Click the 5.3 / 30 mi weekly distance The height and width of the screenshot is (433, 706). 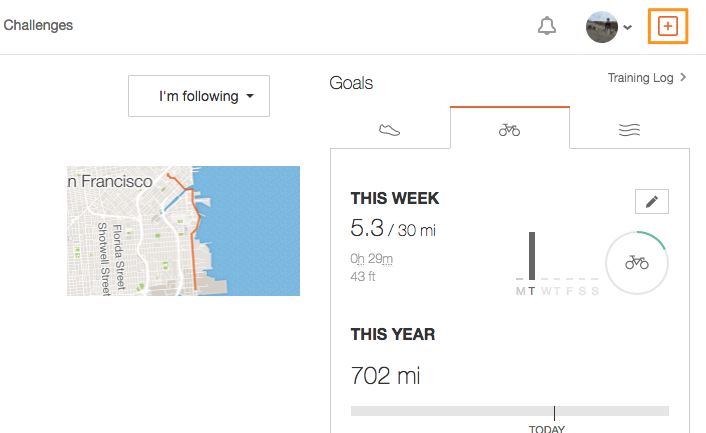(x=393, y=228)
